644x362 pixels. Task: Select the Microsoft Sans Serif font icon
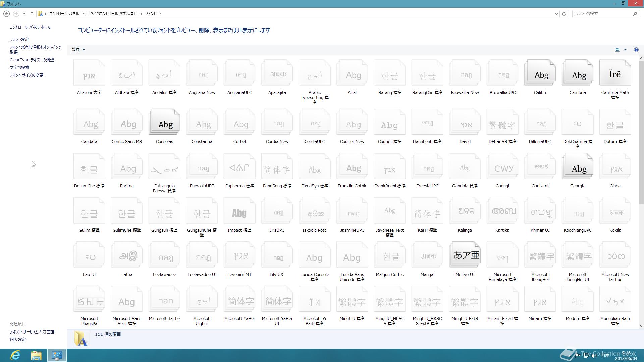click(x=127, y=299)
